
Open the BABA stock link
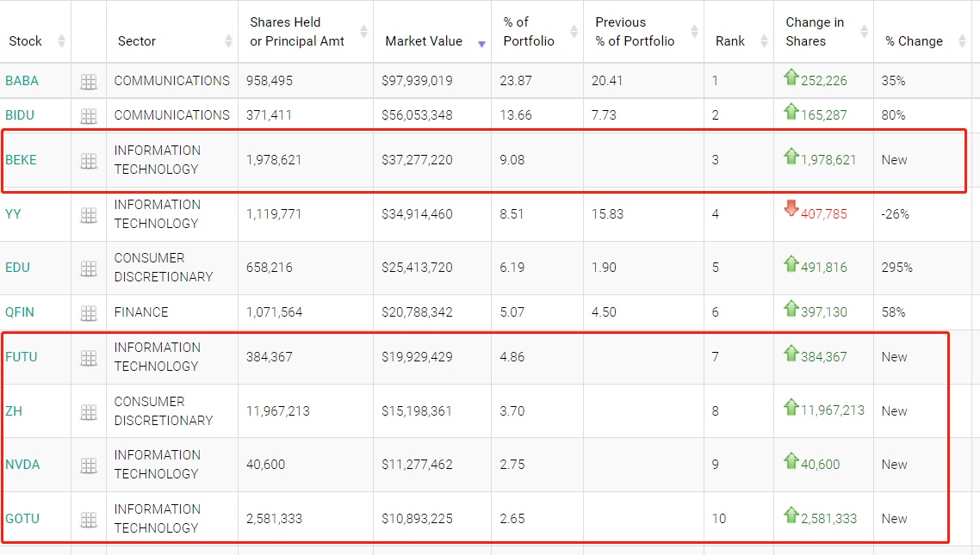(x=22, y=81)
